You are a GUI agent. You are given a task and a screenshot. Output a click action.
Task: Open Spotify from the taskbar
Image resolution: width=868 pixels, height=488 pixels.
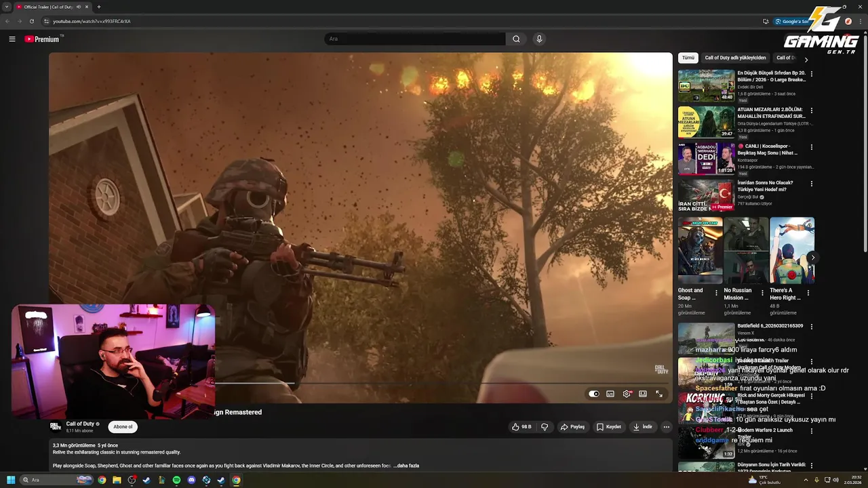click(x=176, y=480)
